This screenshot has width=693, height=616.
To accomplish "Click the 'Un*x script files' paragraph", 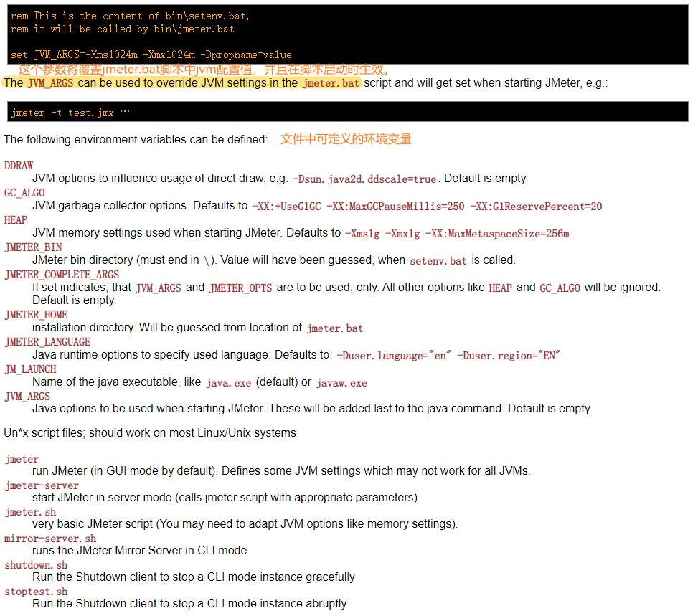I will (151, 433).
